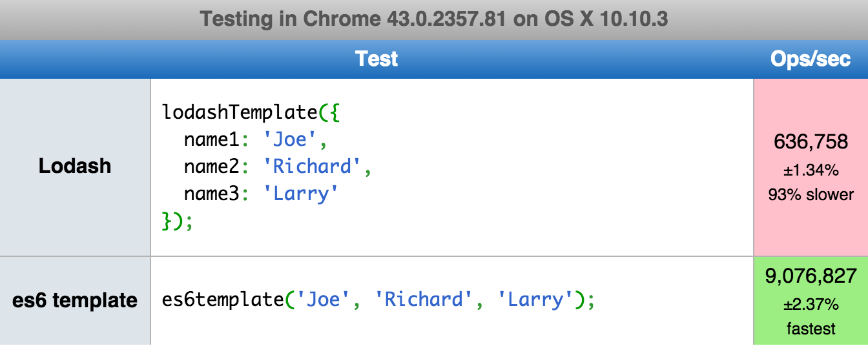This screenshot has width=868, height=346.
Task: Click 'Larry' argument in es6template call
Action: 535,300
